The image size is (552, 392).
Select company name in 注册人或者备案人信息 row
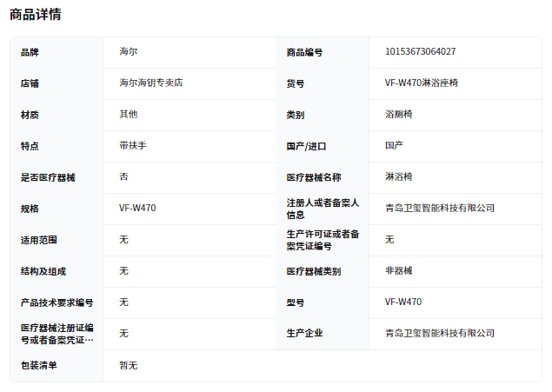(x=440, y=209)
